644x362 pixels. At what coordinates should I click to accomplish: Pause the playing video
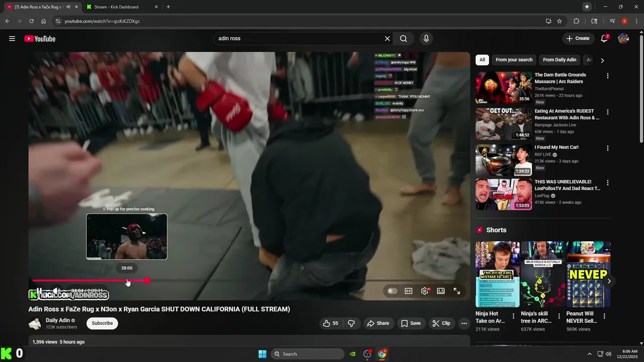[x=40, y=291]
